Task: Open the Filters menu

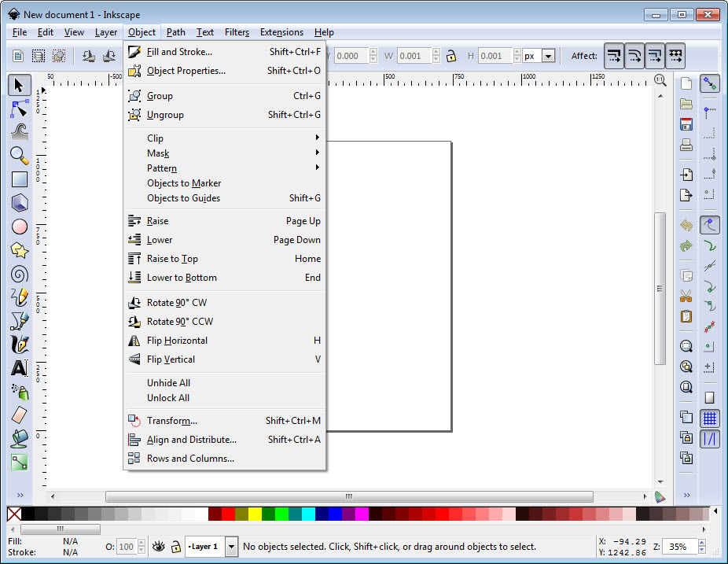Action: pos(237,32)
